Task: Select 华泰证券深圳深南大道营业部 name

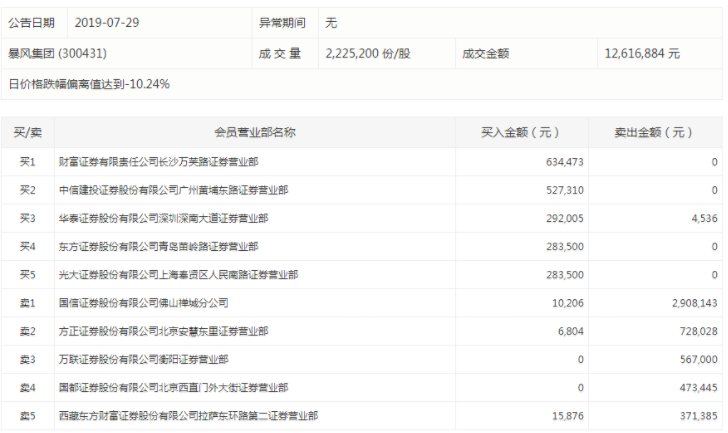Action: point(163,219)
